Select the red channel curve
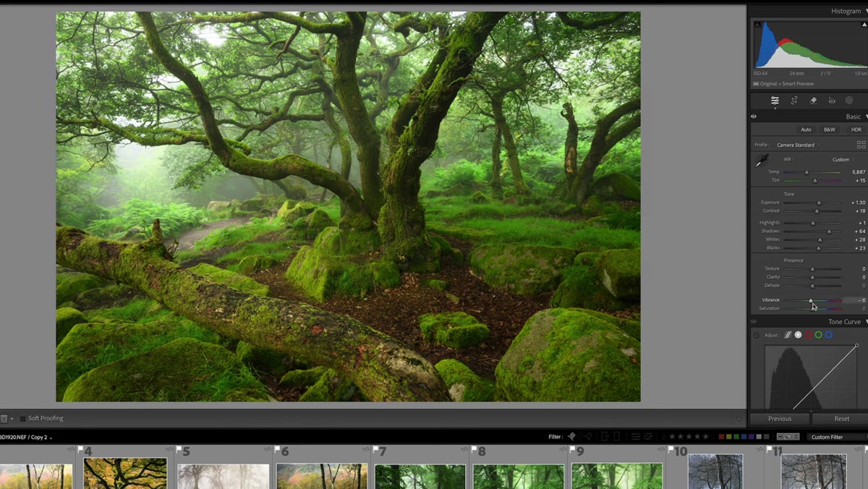The height and width of the screenshot is (489, 868). pos(808,335)
